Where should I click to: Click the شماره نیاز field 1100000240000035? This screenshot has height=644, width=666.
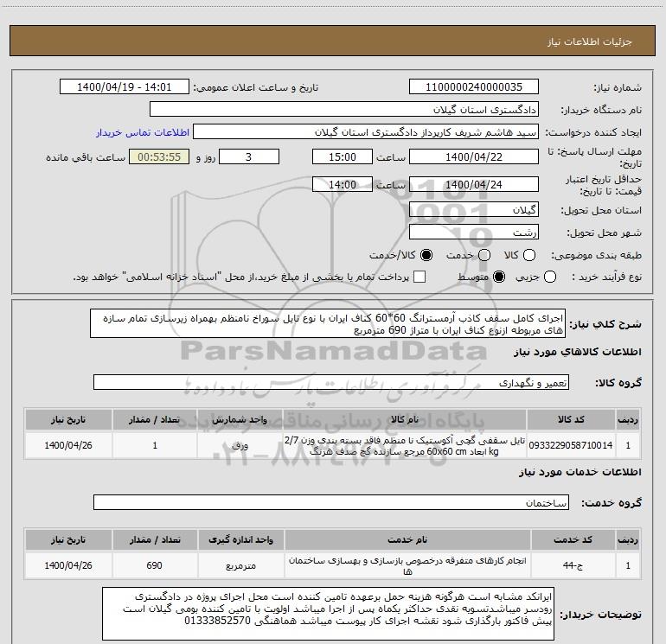474,87
